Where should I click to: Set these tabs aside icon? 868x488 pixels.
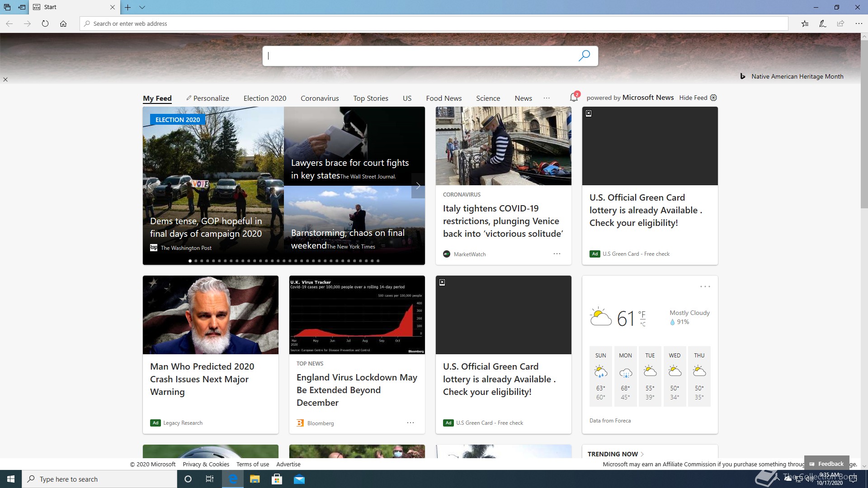22,7
